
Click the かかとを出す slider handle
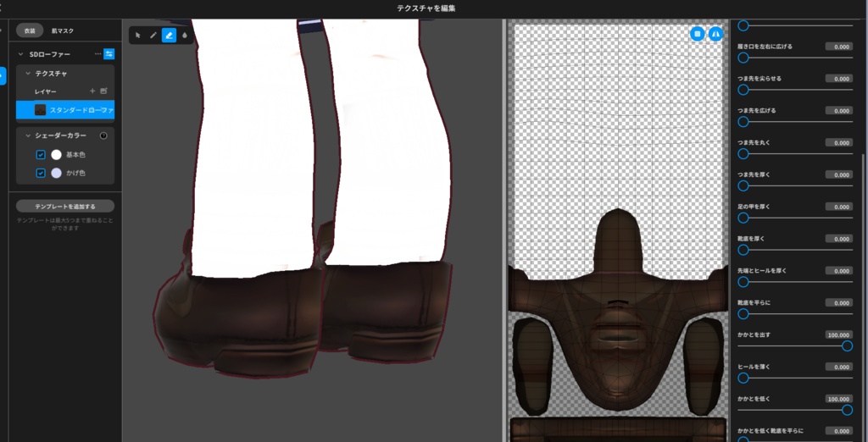[x=847, y=345]
